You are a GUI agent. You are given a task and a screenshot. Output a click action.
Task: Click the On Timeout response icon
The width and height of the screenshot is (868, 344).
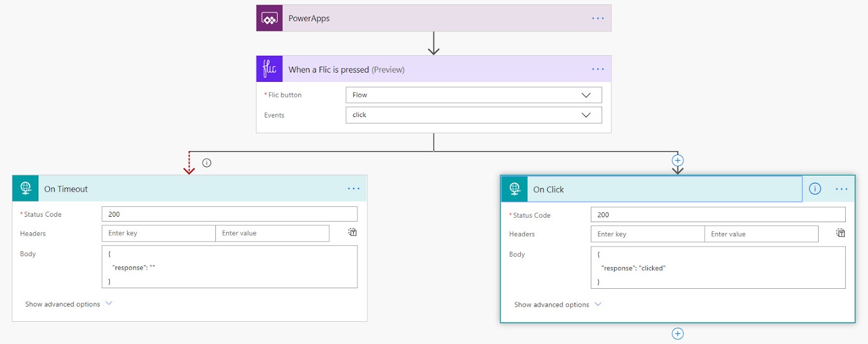point(25,189)
